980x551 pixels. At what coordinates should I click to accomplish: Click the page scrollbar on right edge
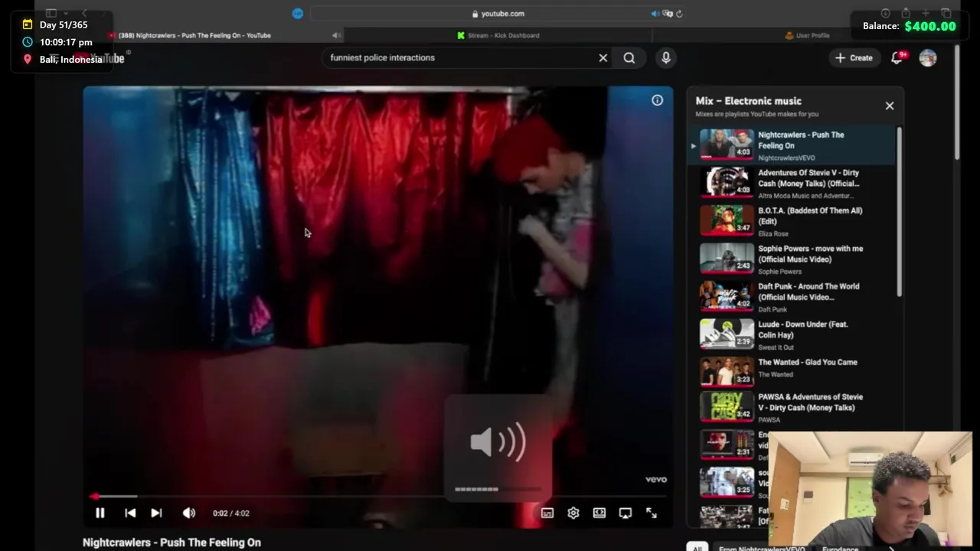[957, 103]
